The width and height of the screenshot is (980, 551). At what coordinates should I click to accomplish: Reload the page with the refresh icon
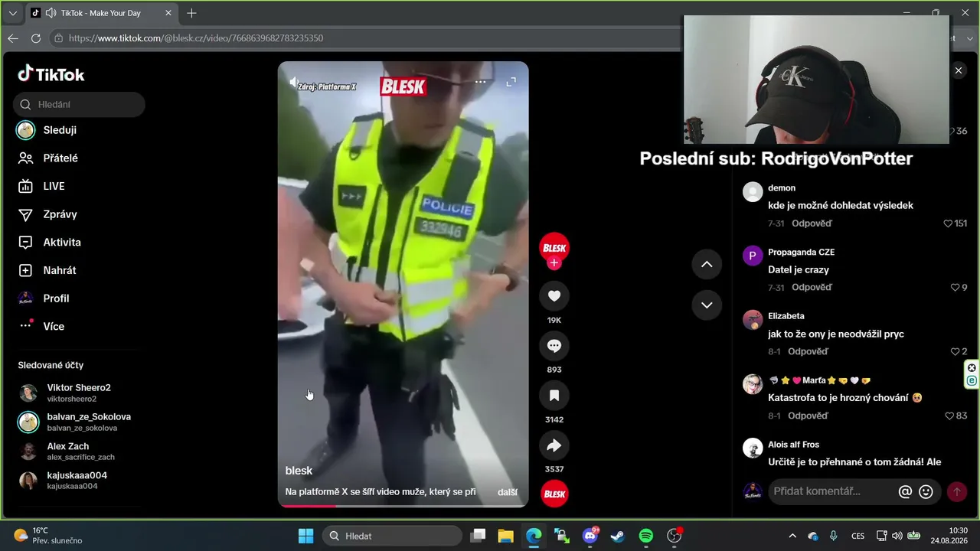tap(36, 38)
